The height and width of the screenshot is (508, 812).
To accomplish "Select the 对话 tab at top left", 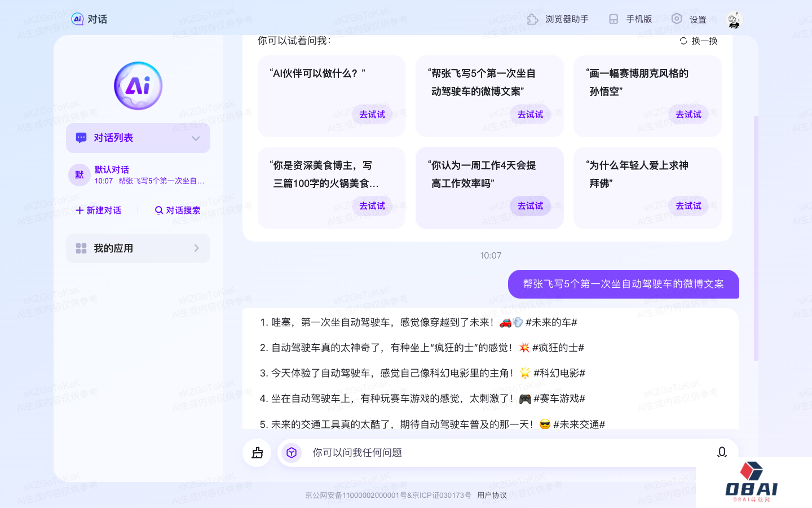I will pos(89,19).
